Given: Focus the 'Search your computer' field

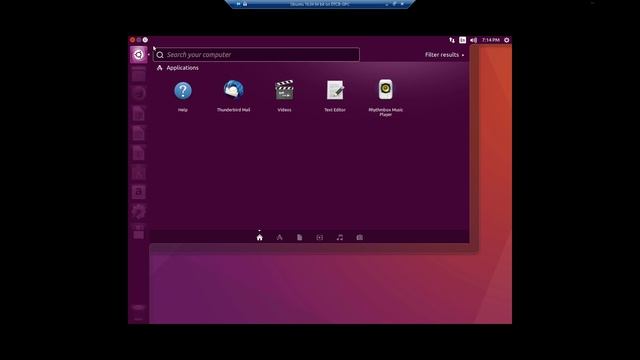Looking at the screenshot, I should [x=256, y=55].
